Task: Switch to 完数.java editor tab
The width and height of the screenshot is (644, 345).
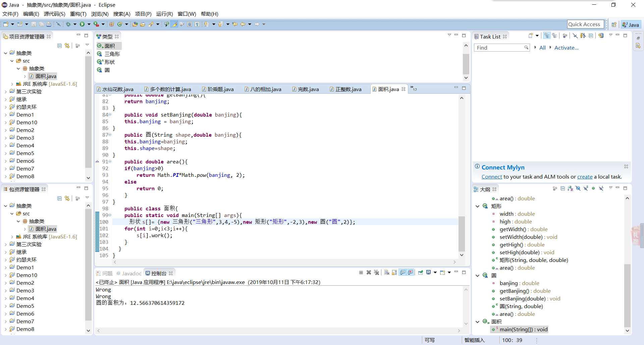Action: click(306, 89)
